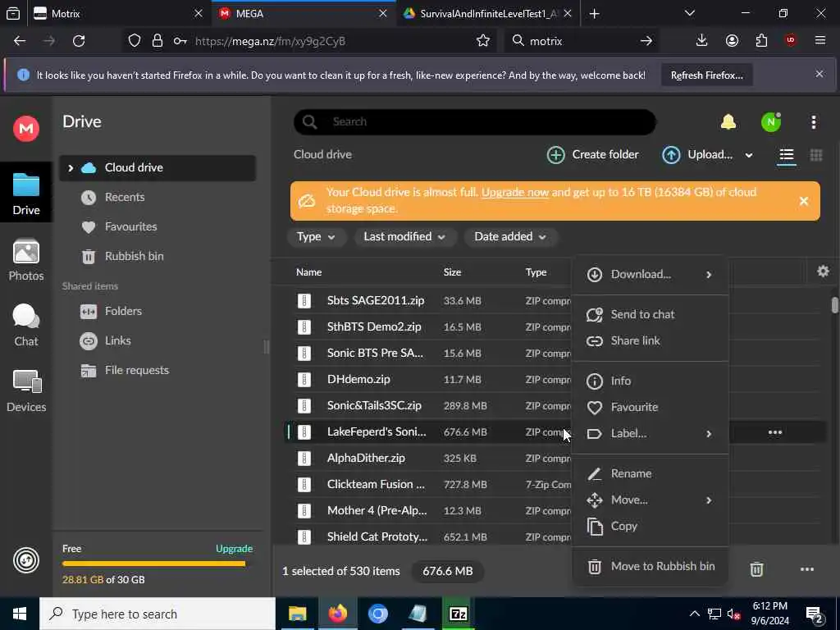
Task: Select Move to Rubbish bin
Action: [650, 566]
